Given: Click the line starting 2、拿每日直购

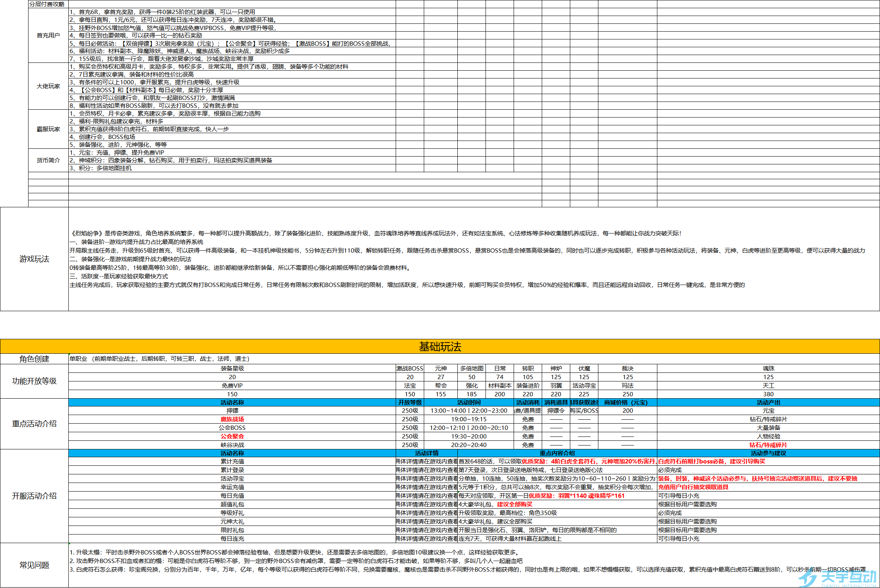Looking at the screenshot, I should [173, 20].
